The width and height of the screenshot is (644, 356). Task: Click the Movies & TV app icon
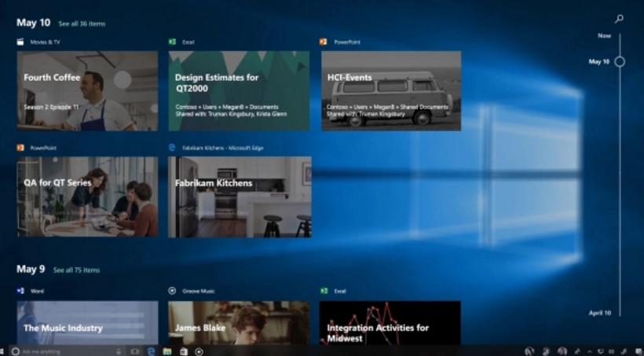tap(20, 42)
